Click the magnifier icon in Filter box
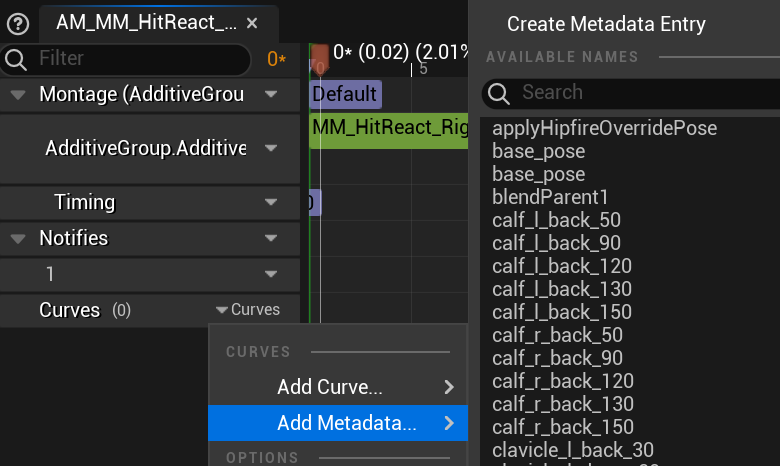Viewport: 780px width, 466px height. [17, 60]
